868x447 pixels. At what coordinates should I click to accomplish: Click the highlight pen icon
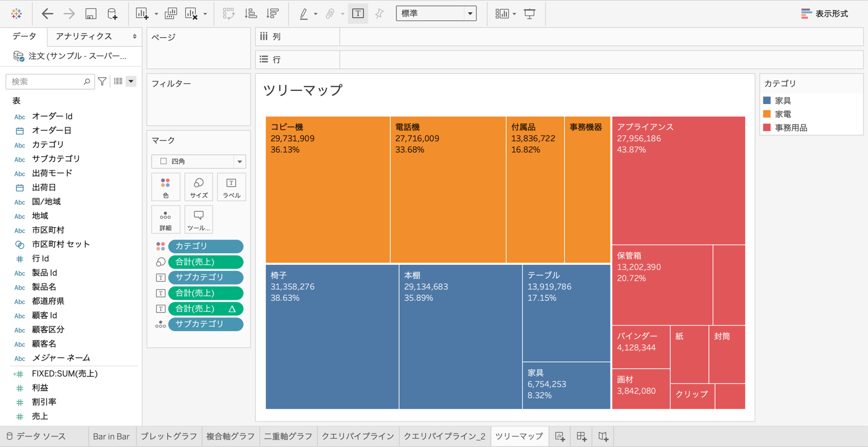point(304,13)
